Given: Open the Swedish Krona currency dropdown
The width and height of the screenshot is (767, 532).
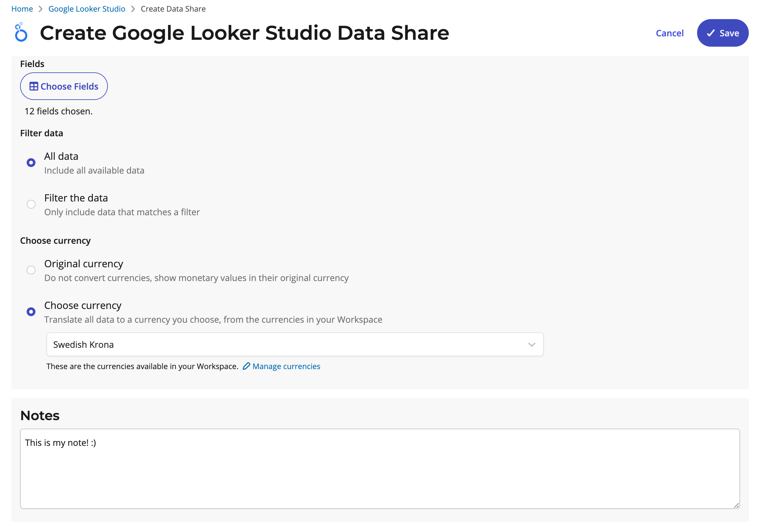Looking at the screenshot, I should (x=287, y=344).
